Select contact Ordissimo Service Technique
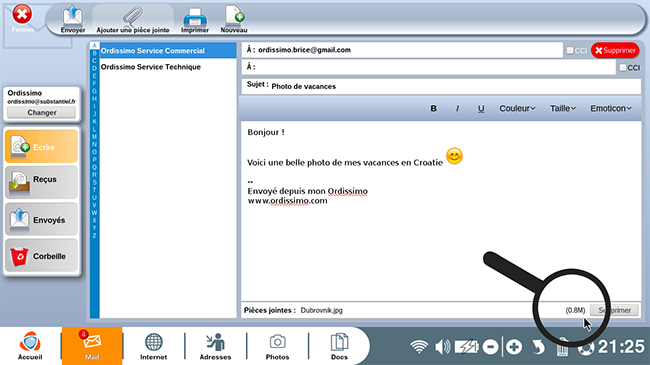 (x=168, y=67)
